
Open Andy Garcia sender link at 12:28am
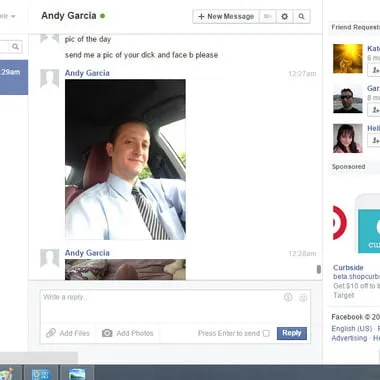(x=87, y=253)
